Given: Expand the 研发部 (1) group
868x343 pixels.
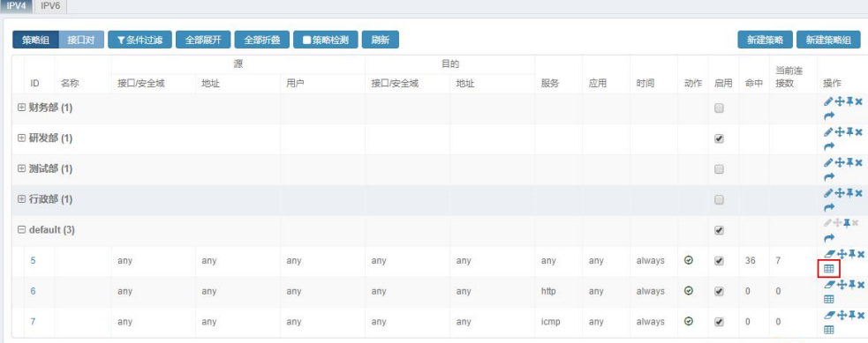Looking at the screenshot, I should (x=21, y=138).
